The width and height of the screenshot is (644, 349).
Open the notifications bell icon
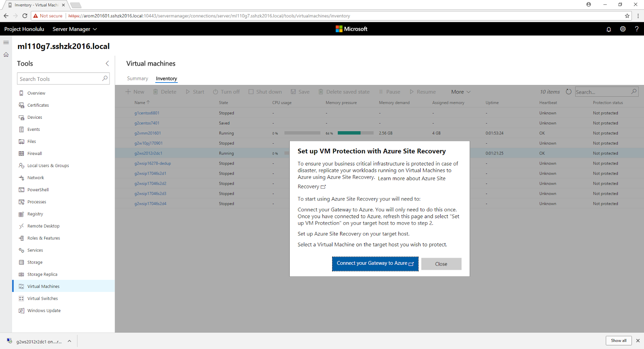pos(609,29)
